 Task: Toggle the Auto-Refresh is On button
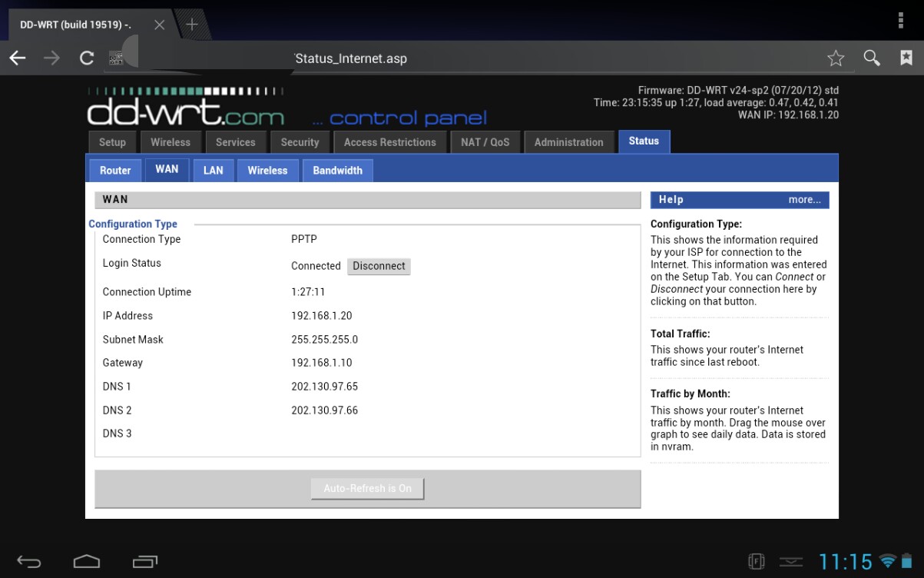(x=367, y=488)
